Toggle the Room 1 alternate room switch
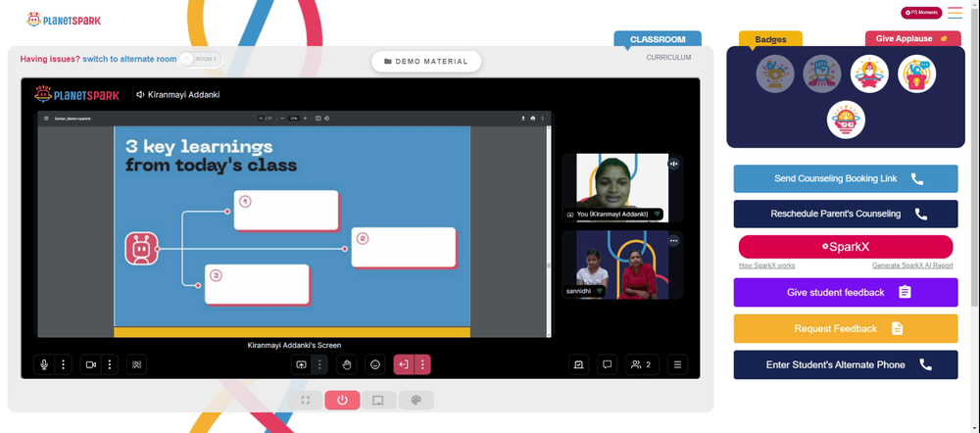Screen dimensions: 980x433 click(x=200, y=60)
